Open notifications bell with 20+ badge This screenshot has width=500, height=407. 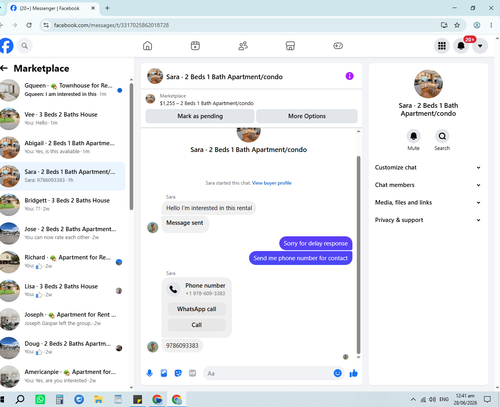click(461, 46)
